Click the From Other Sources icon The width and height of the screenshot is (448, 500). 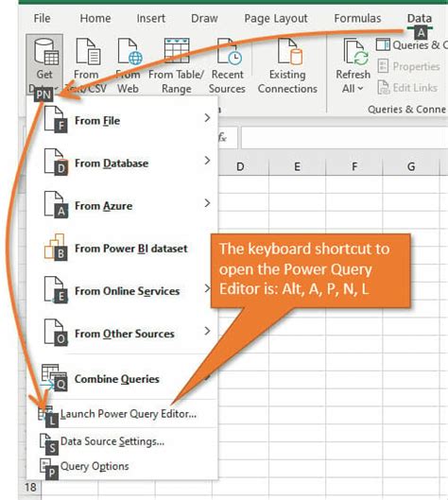pos(55,333)
